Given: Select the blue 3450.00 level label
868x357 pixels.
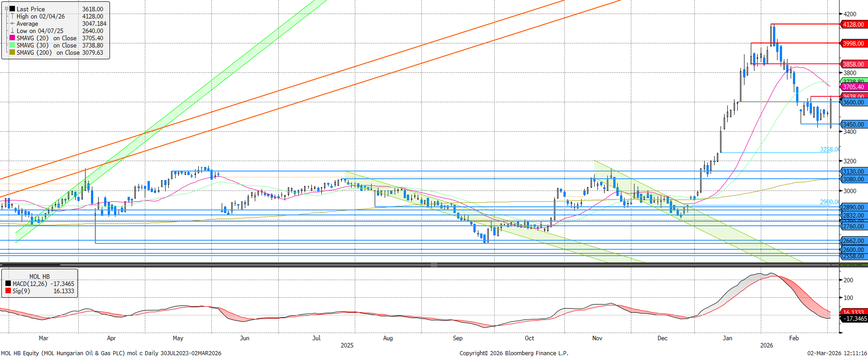Looking at the screenshot, I should coord(853,124).
